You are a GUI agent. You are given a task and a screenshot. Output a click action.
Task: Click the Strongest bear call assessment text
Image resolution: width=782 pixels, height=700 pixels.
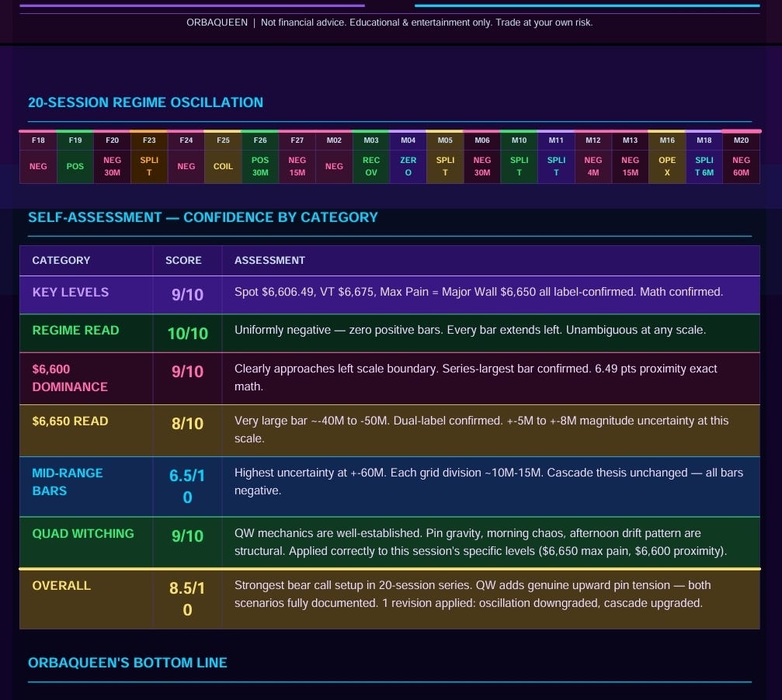(x=473, y=594)
